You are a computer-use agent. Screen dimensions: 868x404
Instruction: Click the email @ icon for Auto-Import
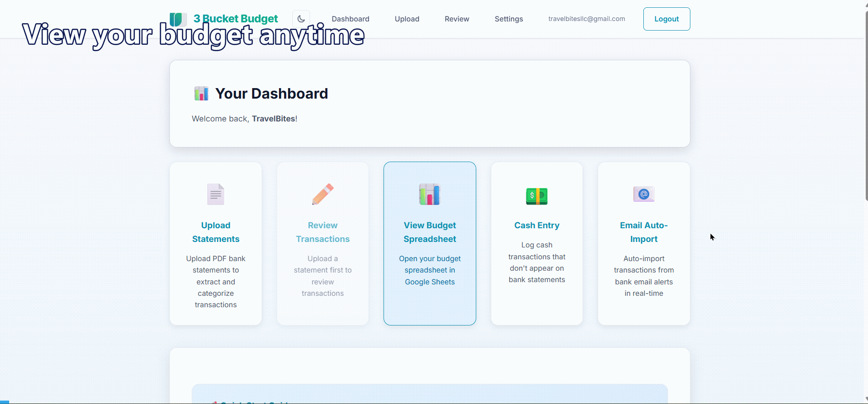tap(643, 194)
